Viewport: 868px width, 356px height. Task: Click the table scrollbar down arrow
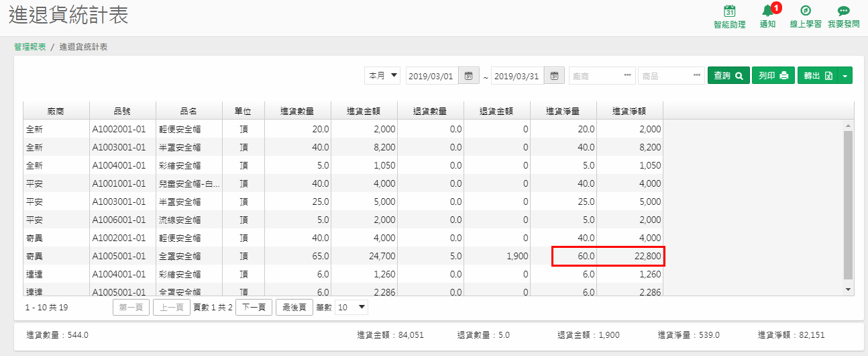click(848, 289)
